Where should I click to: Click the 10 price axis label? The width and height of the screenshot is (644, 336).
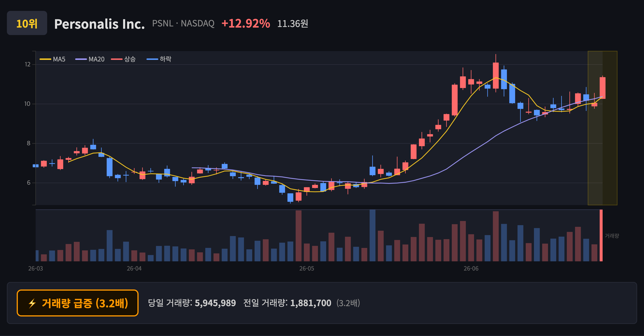pos(27,104)
